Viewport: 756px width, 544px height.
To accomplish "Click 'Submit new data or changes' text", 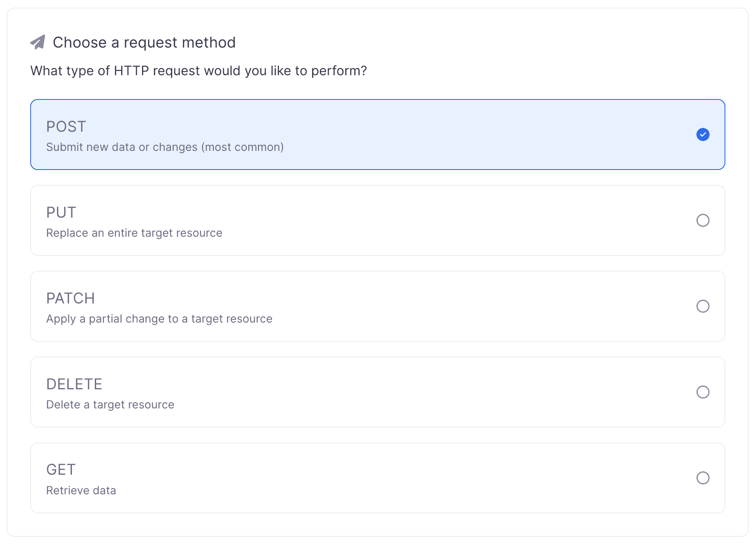I will point(165,147).
